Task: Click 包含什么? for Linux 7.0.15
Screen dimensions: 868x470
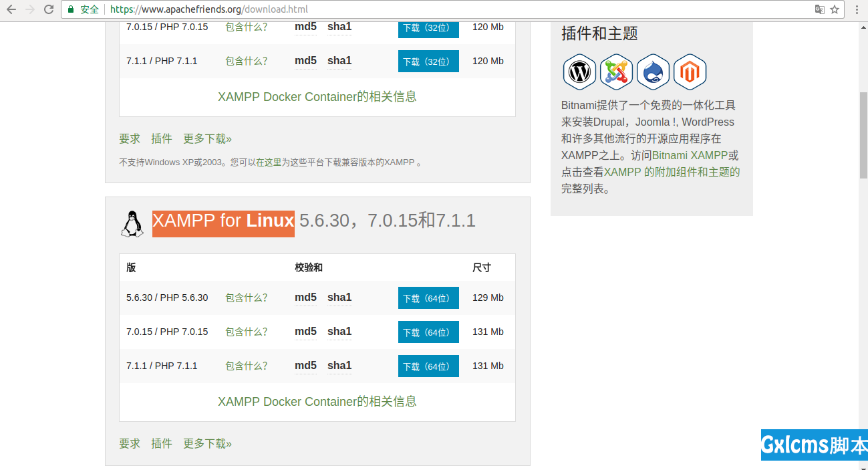Action: 247,332
